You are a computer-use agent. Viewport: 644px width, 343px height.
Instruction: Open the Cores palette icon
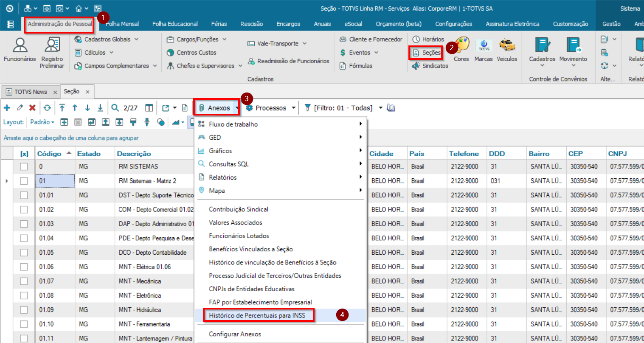pos(461,50)
